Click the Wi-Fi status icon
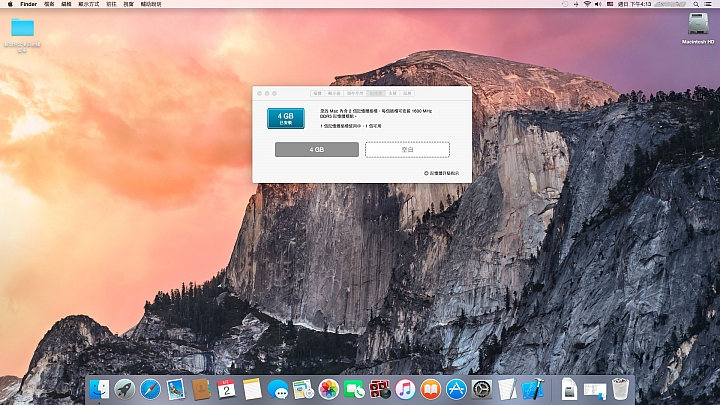The height and width of the screenshot is (405, 720). pos(587,4)
